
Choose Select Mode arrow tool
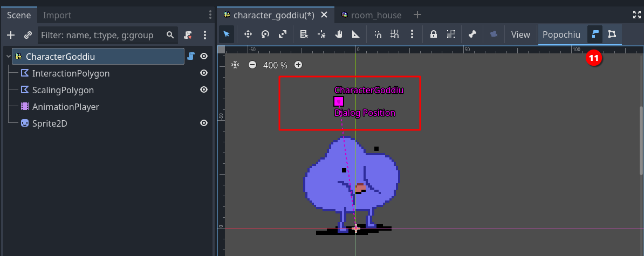pos(227,34)
